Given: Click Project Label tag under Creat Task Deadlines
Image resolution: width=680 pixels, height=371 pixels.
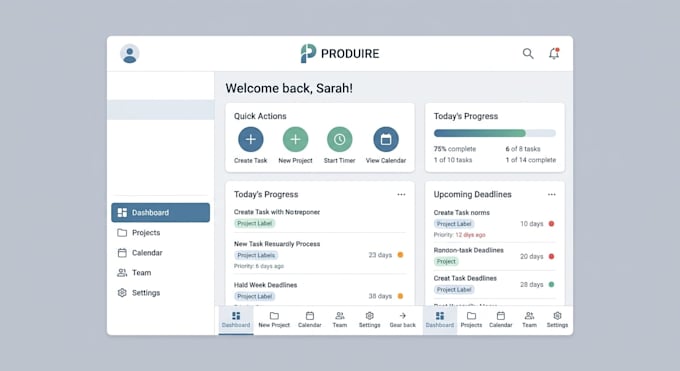Looking at the screenshot, I should click(x=454, y=289).
